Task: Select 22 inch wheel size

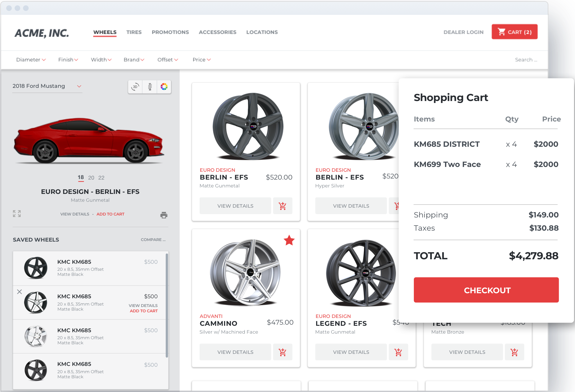Action: click(101, 178)
